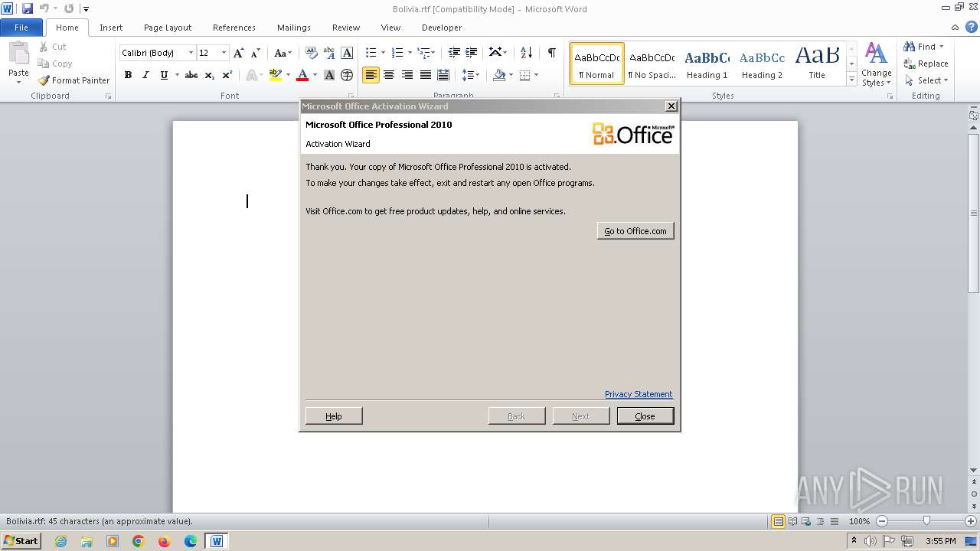This screenshot has width=980, height=551.
Task: Click the Character Border icon
Action: [x=347, y=53]
